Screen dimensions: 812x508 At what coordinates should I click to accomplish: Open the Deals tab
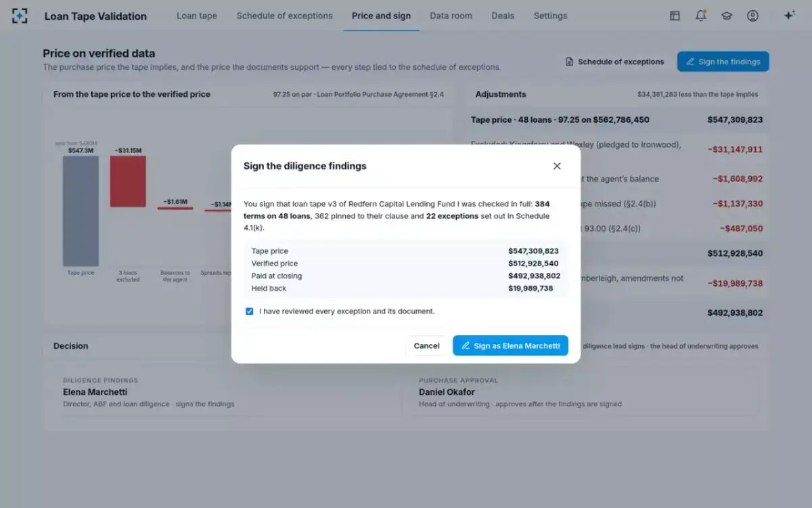pyautogui.click(x=503, y=16)
